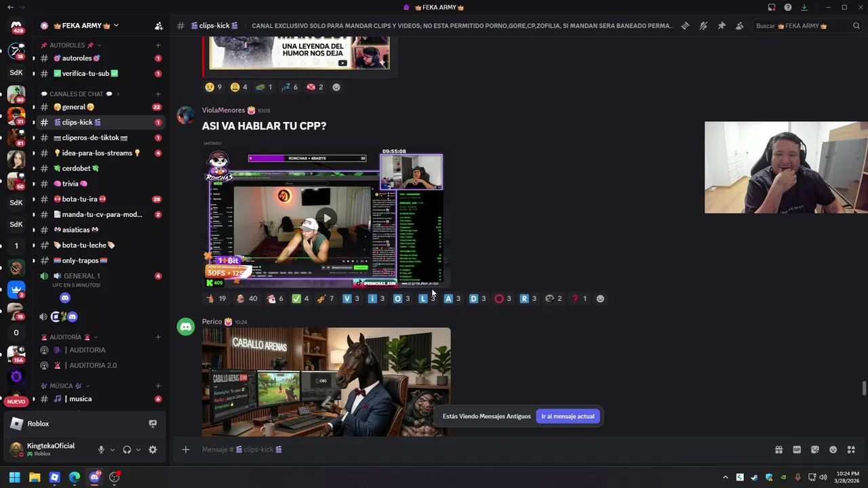The width and height of the screenshot is (868, 488).
Task: Open the apps launcher icon in message bar
Action: click(851, 449)
